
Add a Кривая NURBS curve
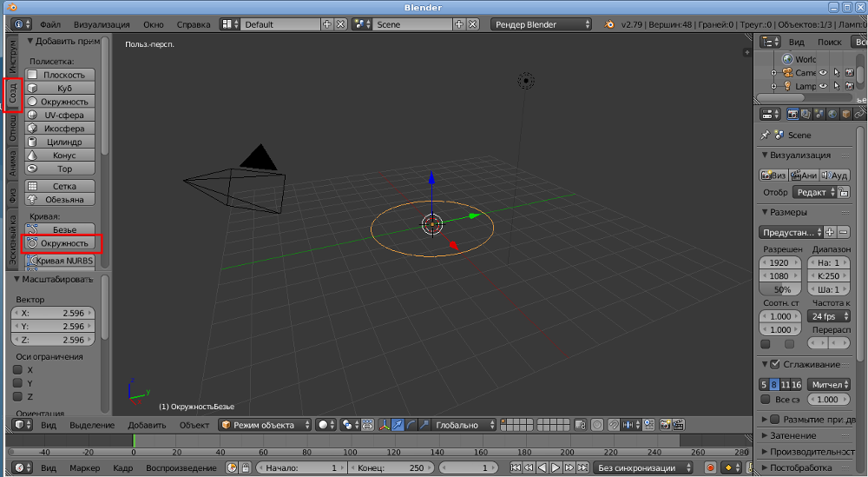[x=60, y=261]
